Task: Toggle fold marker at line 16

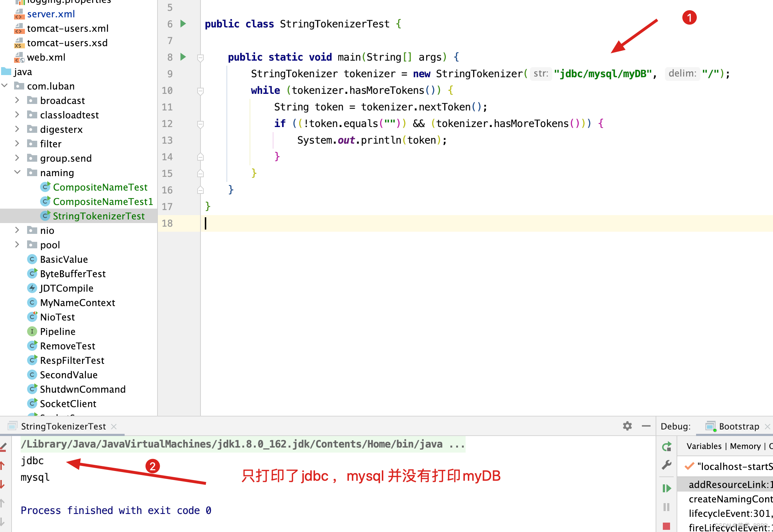Action: [x=200, y=190]
